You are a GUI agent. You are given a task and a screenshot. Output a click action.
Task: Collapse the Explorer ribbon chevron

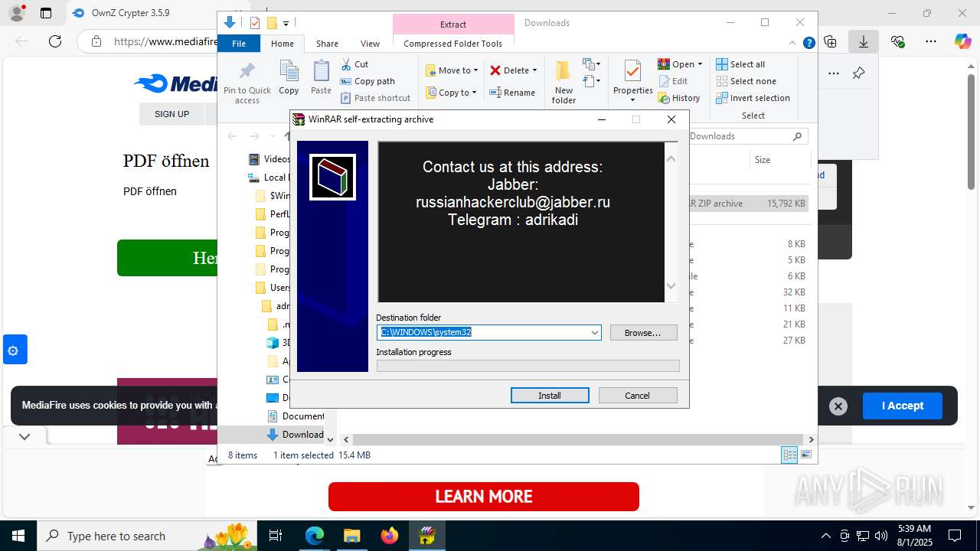794,43
